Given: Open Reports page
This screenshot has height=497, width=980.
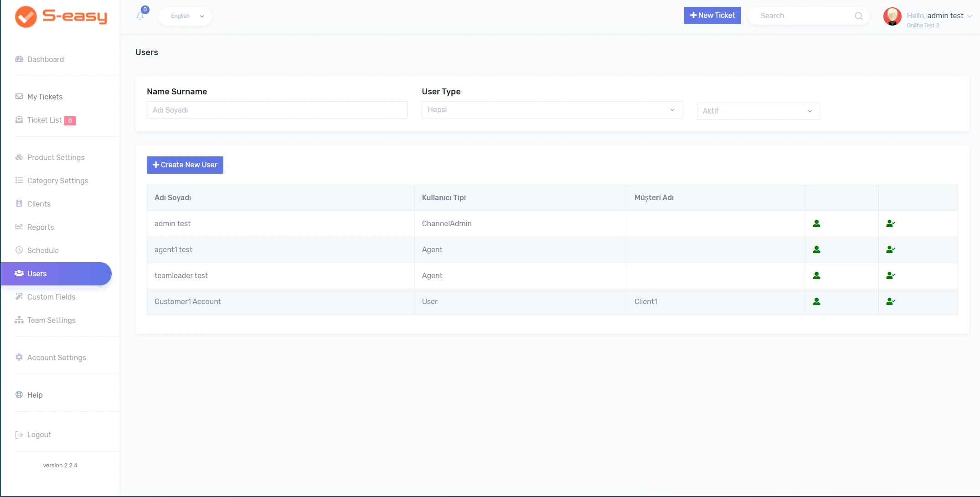Looking at the screenshot, I should coord(40,227).
